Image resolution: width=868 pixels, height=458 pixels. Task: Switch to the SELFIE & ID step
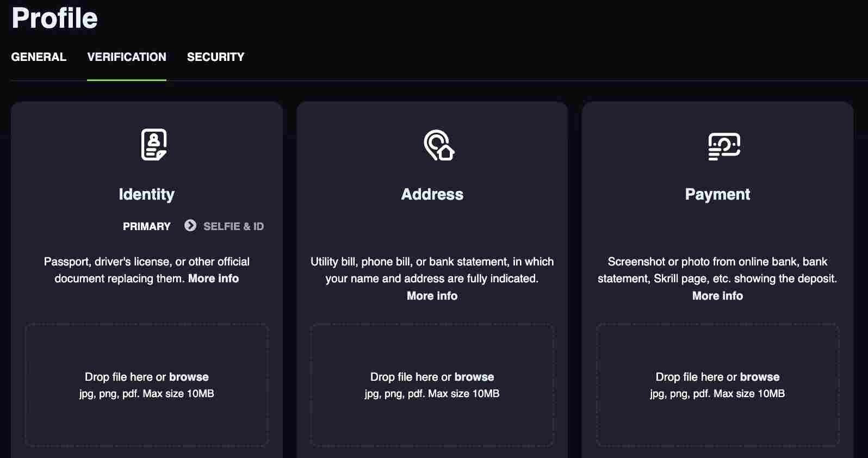233,226
